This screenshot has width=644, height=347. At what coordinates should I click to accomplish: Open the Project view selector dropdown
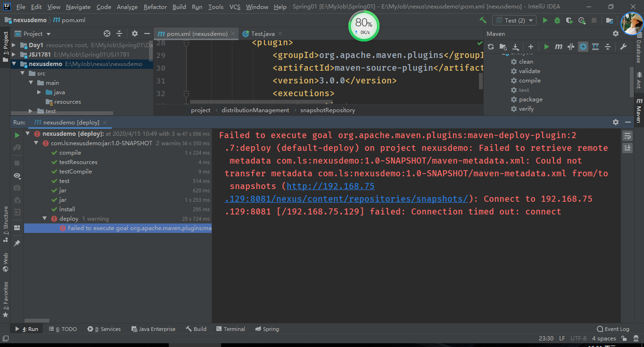tap(33, 33)
